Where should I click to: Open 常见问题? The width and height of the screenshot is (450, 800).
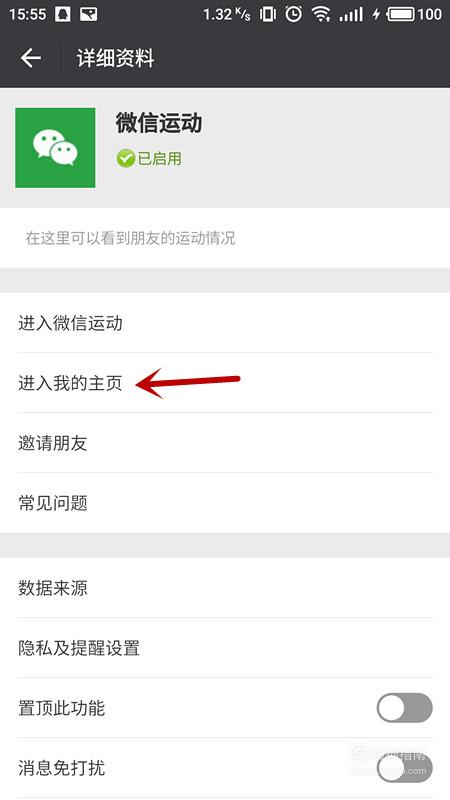[x=225, y=503]
